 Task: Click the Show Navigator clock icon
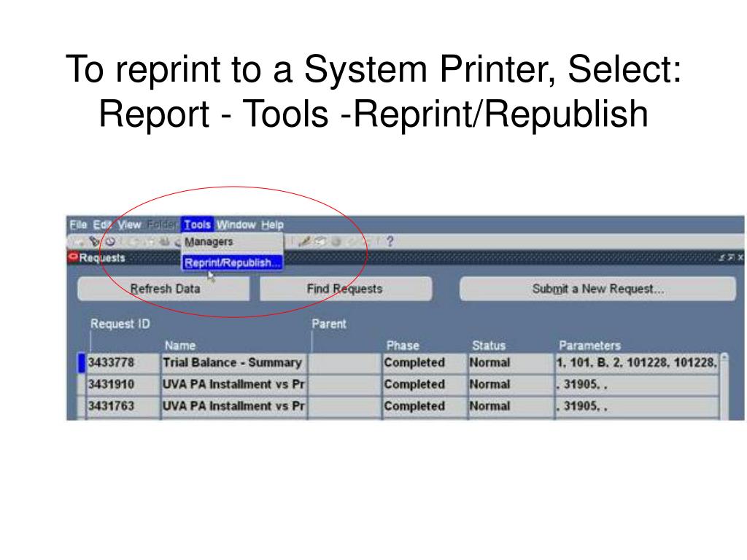coord(110,241)
